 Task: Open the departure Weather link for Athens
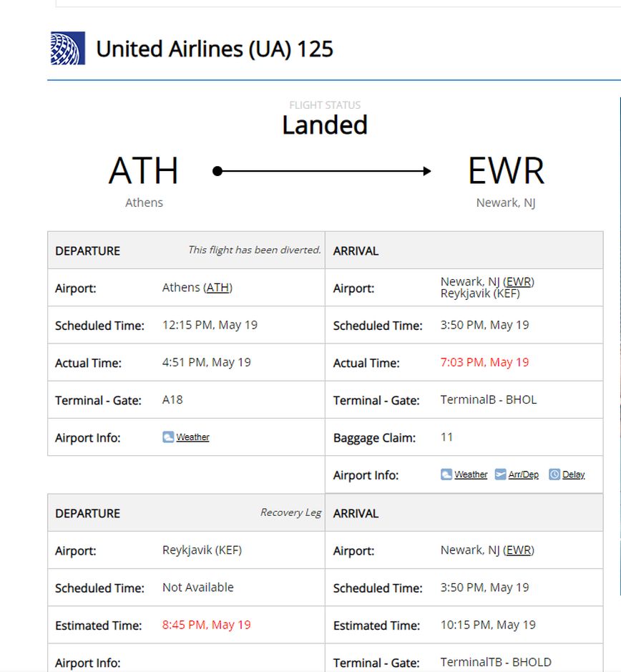pyautogui.click(x=193, y=437)
